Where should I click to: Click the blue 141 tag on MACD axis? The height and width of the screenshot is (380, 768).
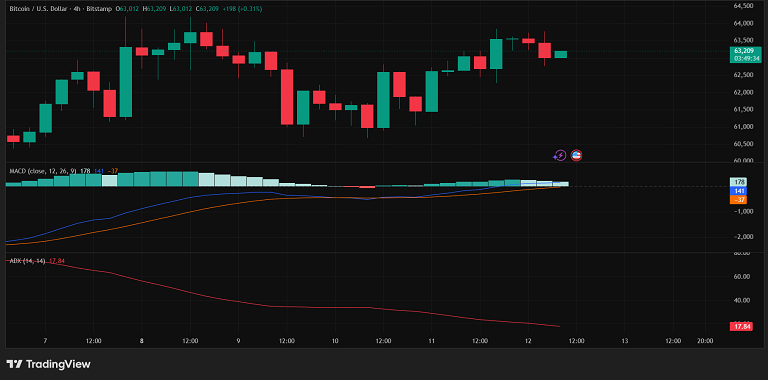point(739,190)
